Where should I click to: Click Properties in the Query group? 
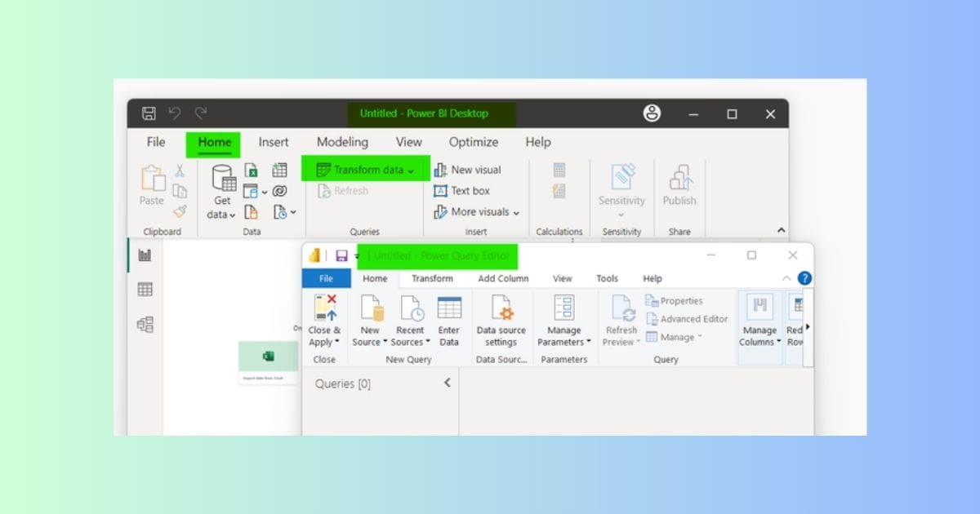(x=675, y=301)
